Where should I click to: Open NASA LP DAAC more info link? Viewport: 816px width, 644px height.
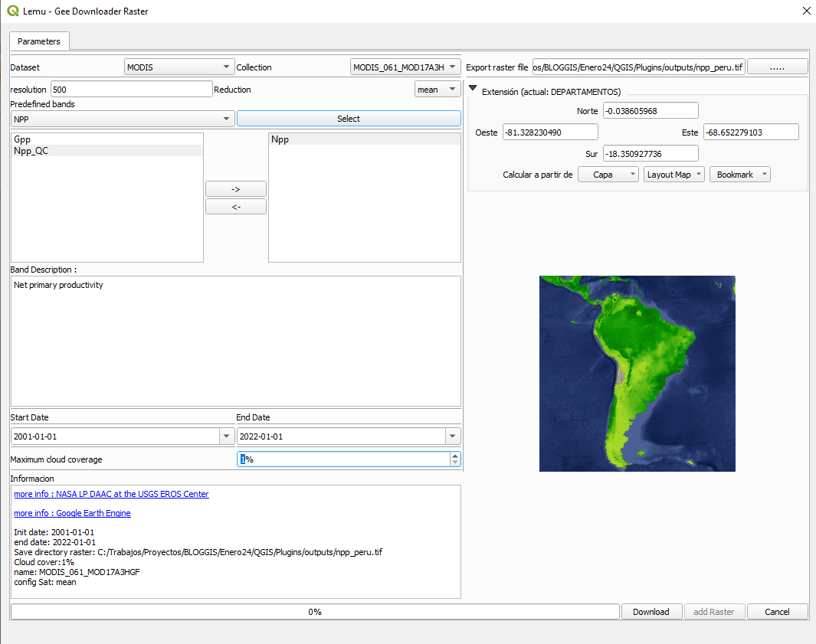111,494
